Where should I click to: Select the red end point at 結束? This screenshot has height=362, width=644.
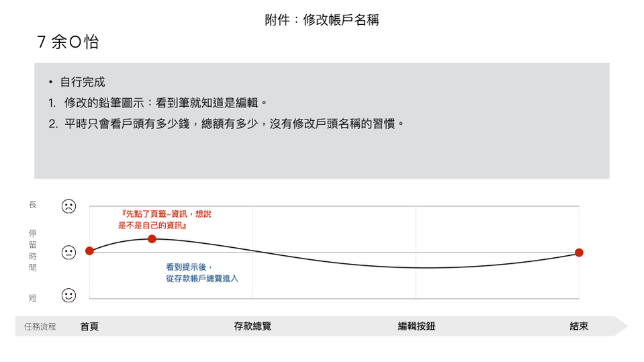click(579, 253)
